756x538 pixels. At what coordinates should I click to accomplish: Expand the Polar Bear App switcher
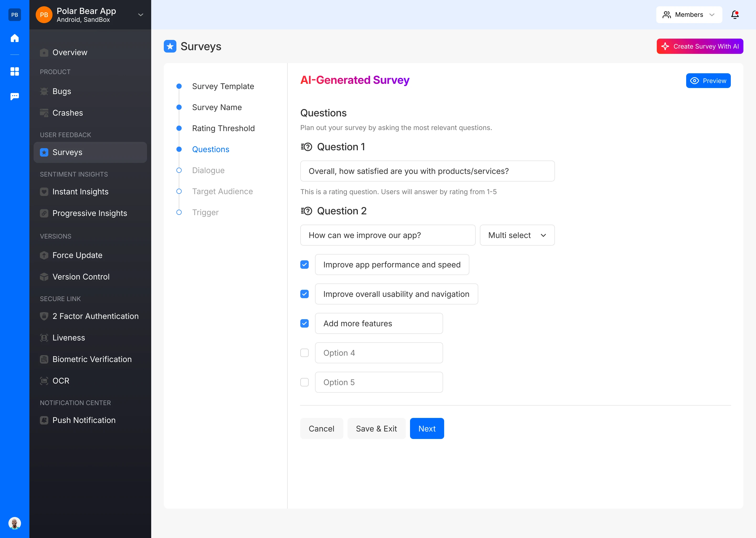click(140, 14)
